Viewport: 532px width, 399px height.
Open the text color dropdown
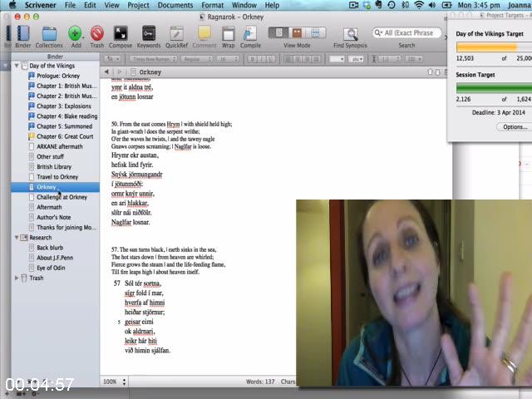pyautogui.click(x=337, y=59)
